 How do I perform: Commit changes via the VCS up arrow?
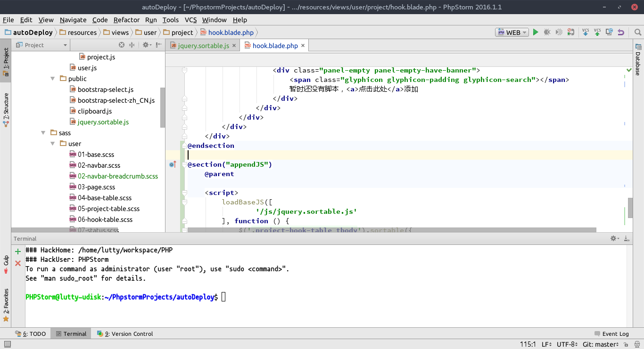pos(597,32)
